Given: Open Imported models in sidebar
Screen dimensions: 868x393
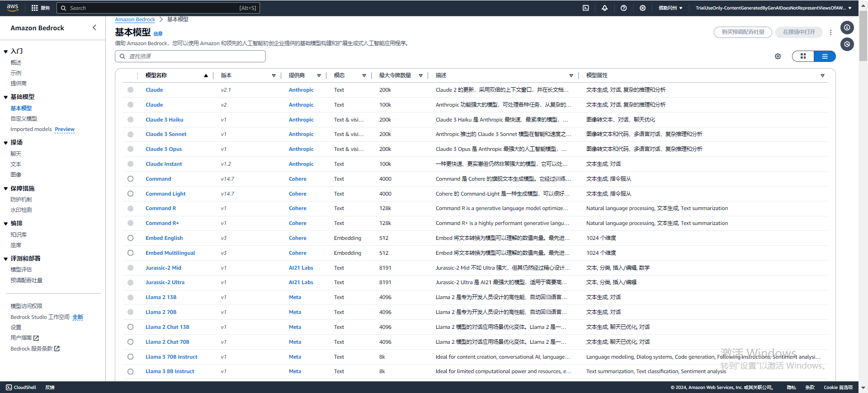Looking at the screenshot, I should (x=31, y=129).
